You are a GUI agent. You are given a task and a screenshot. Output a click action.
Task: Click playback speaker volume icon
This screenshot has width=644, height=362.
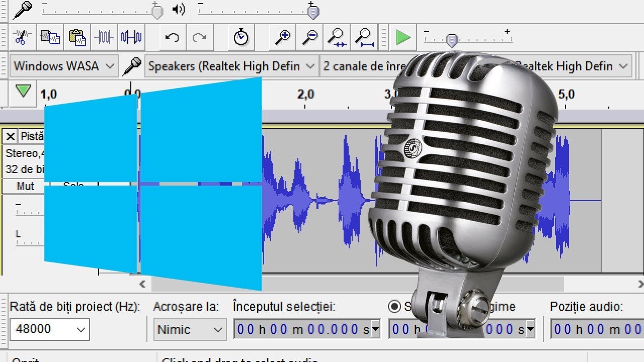point(178,10)
